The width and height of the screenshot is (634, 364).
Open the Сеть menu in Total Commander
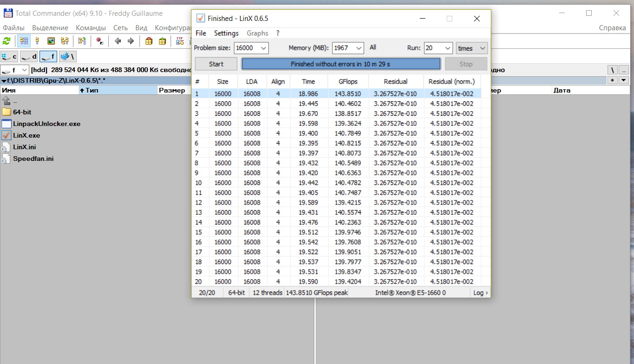coord(120,28)
